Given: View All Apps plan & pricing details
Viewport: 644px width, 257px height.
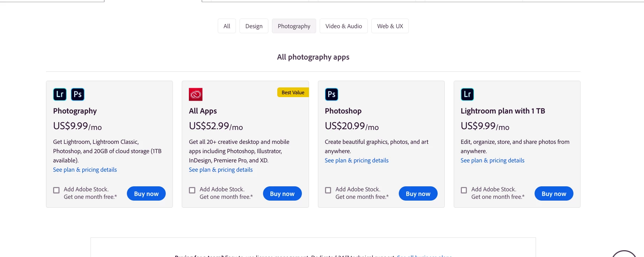Looking at the screenshot, I should pyautogui.click(x=221, y=170).
